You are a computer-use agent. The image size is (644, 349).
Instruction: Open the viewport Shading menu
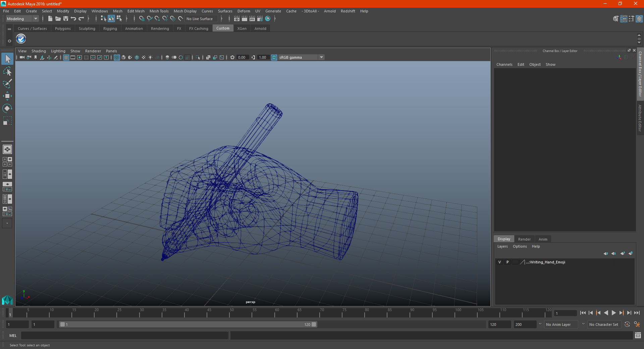(39, 51)
